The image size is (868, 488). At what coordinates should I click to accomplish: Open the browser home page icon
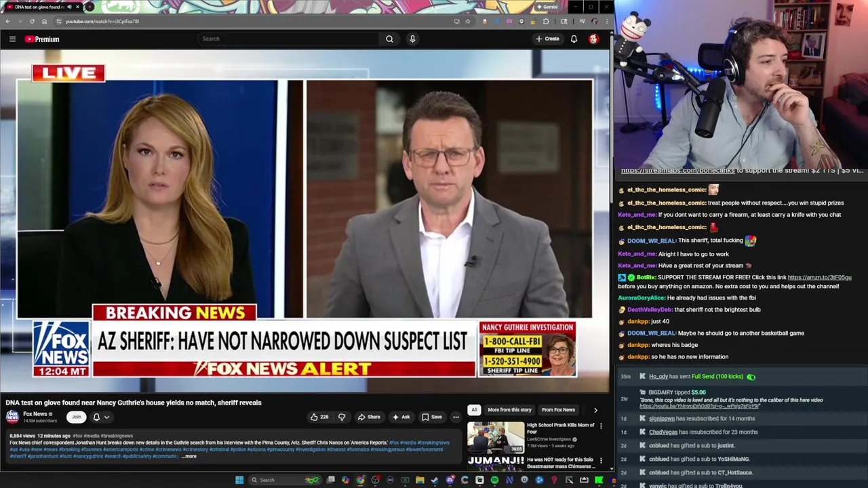click(x=44, y=21)
